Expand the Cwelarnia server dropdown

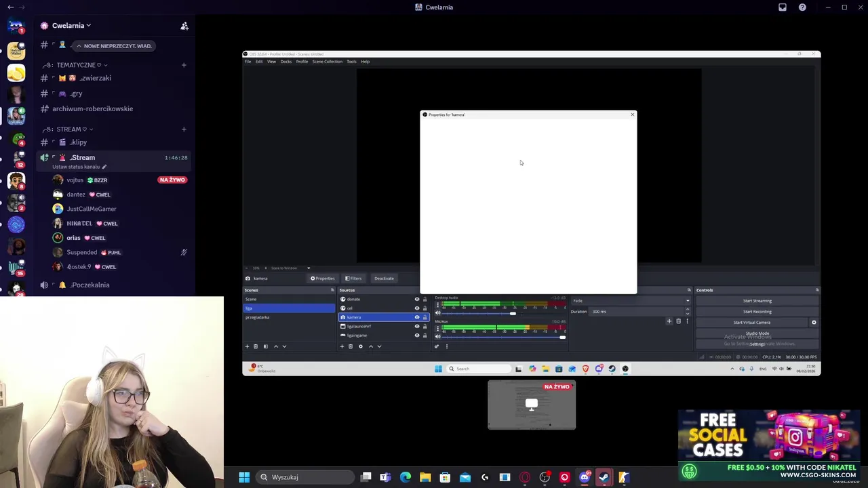[x=88, y=26]
